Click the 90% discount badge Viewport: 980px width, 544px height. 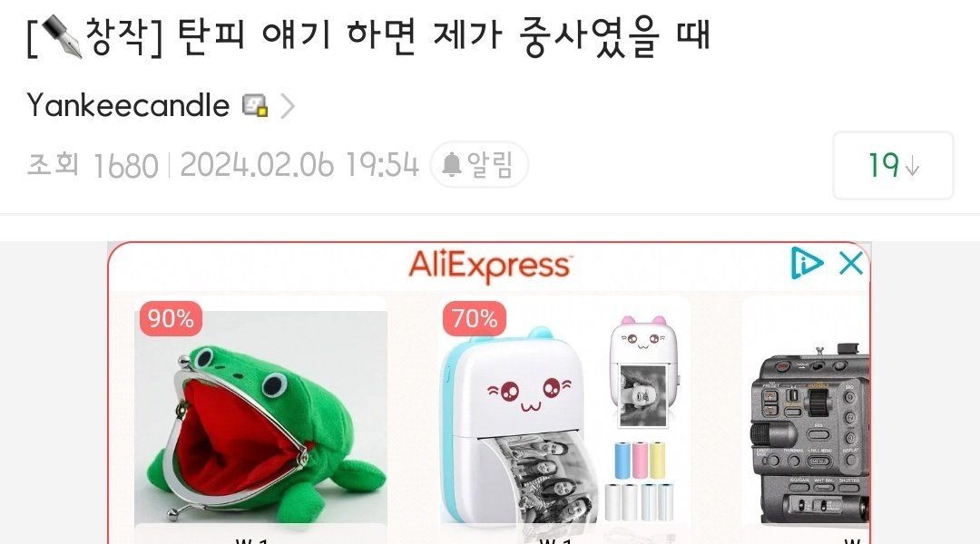171,318
